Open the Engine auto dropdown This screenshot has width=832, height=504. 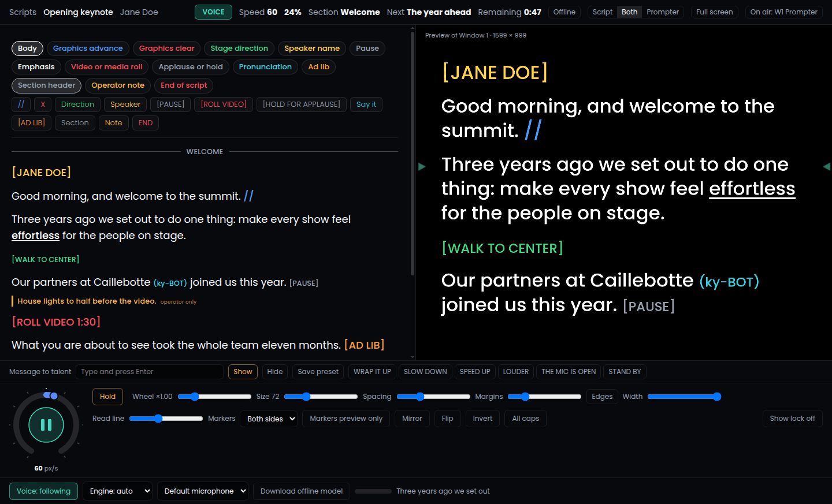pos(117,491)
